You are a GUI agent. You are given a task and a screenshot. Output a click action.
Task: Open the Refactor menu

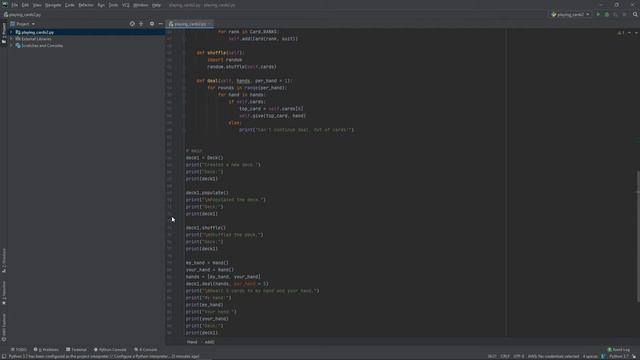[x=86, y=5]
